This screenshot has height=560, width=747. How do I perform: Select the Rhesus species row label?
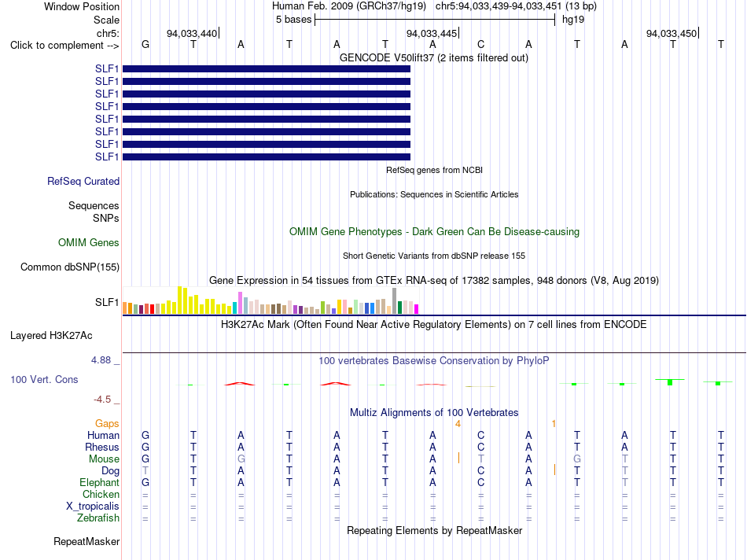(x=102, y=447)
